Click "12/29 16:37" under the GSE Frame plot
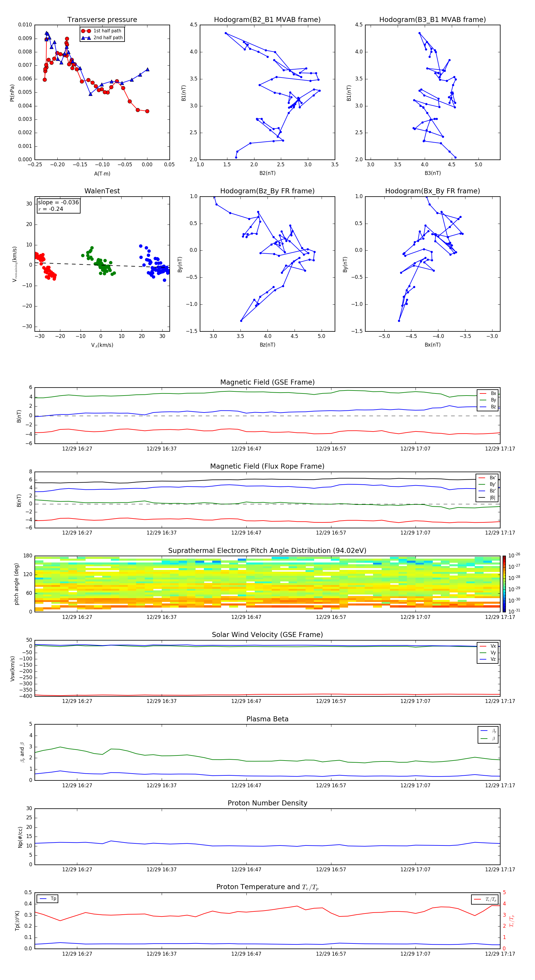The width and height of the screenshot is (535, 980). click(162, 448)
